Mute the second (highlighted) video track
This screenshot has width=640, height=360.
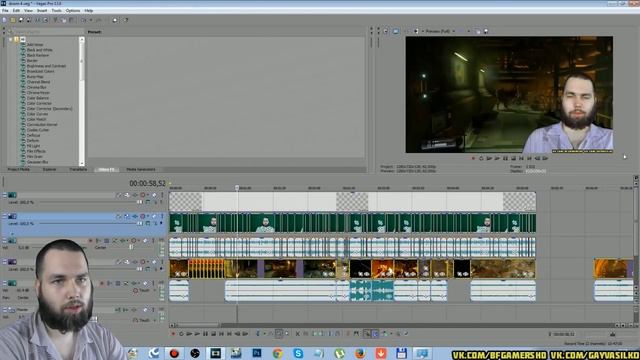click(x=154, y=216)
